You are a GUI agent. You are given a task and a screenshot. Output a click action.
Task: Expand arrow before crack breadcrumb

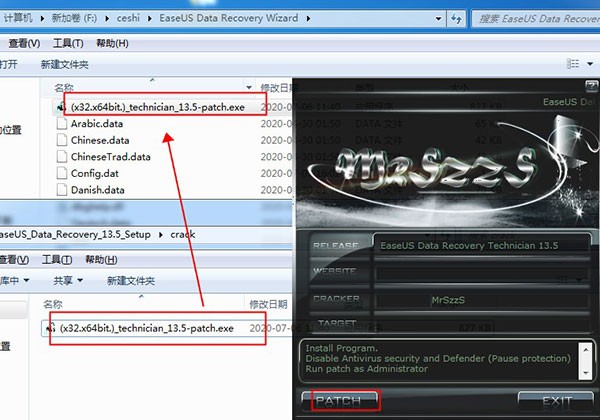(x=161, y=234)
